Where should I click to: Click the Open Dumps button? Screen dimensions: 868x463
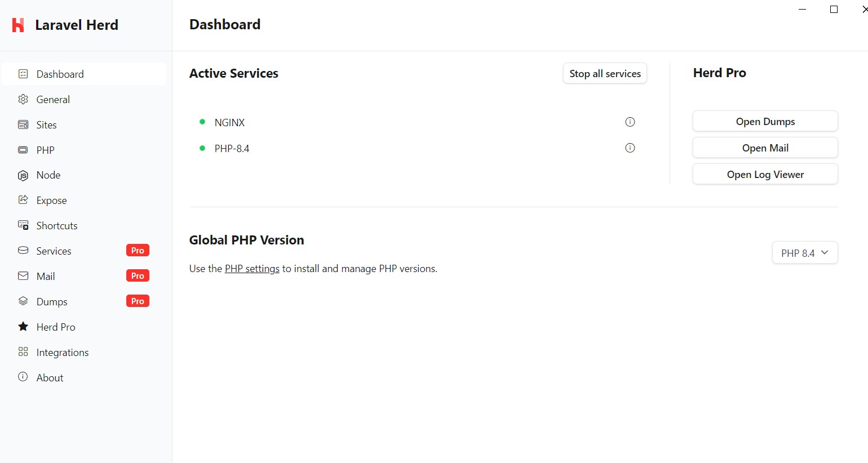(765, 121)
